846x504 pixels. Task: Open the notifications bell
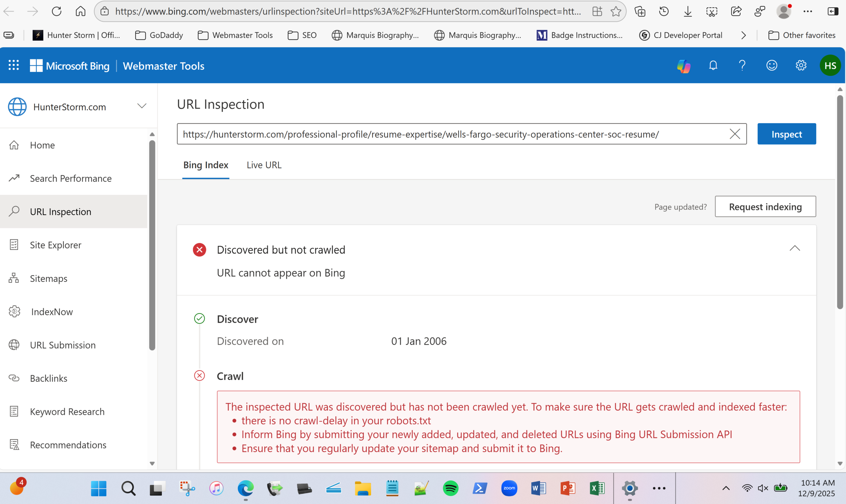(x=713, y=65)
